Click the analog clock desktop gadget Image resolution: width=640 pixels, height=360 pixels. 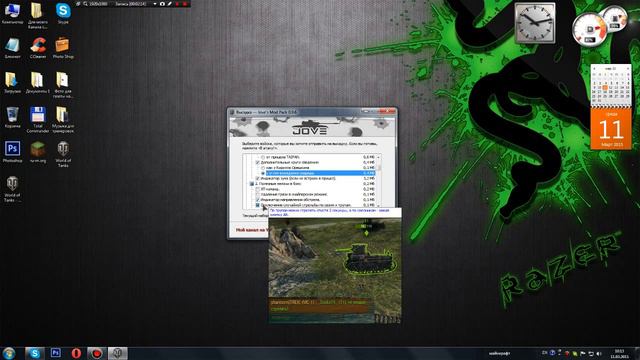(x=535, y=23)
